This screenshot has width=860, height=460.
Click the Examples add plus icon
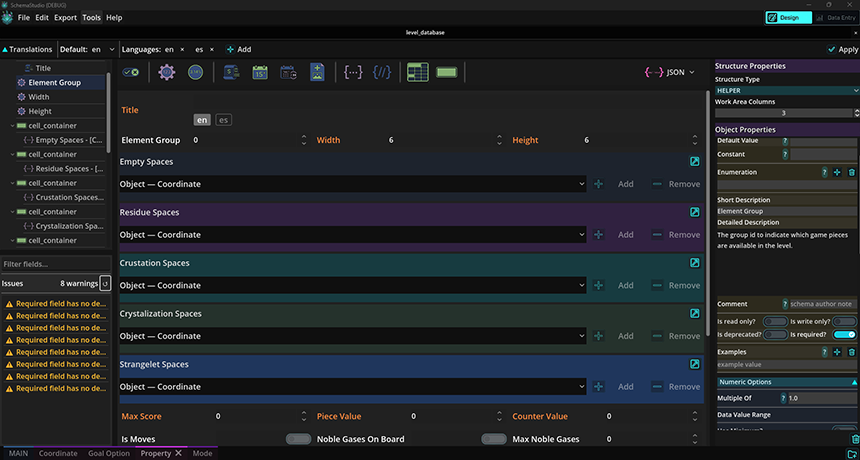pyautogui.click(x=837, y=352)
